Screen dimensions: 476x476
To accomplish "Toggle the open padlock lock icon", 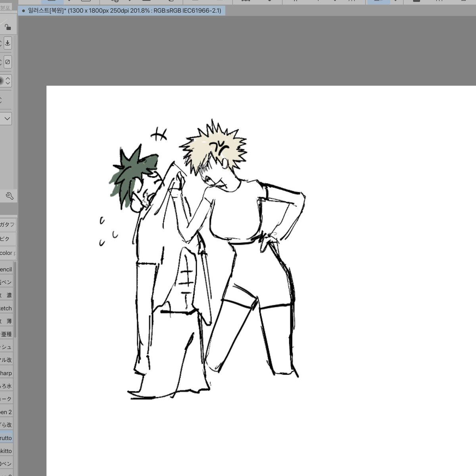I will (8, 27).
